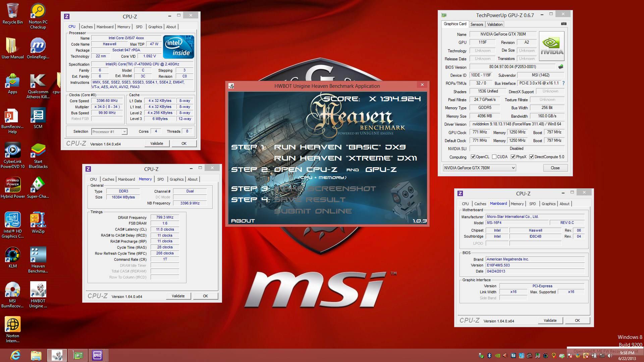Switch to GPU-Z taskbar button
The height and width of the screenshot is (362, 644).
pos(78,355)
